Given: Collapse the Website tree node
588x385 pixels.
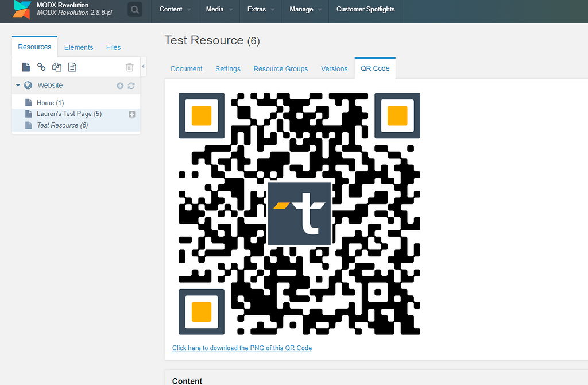Looking at the screenshot, I should pos(17,85).
